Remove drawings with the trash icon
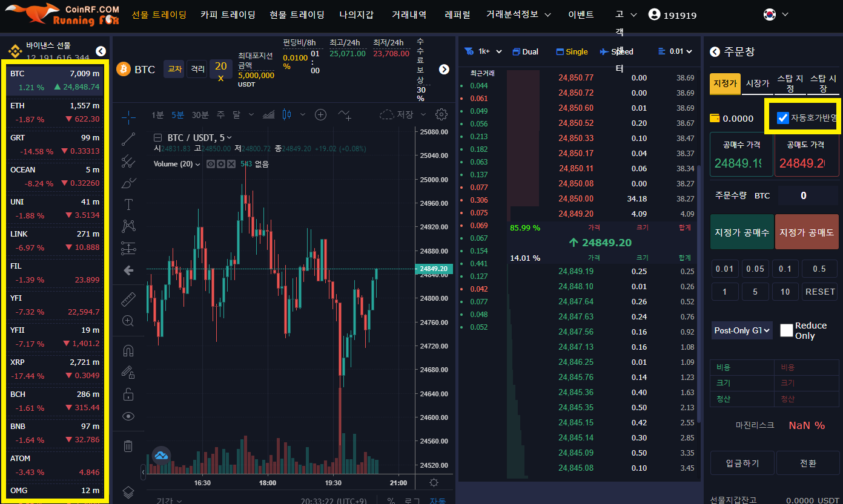Image resolution: width=843 pixels, height=504 pixels. (128, 446)
